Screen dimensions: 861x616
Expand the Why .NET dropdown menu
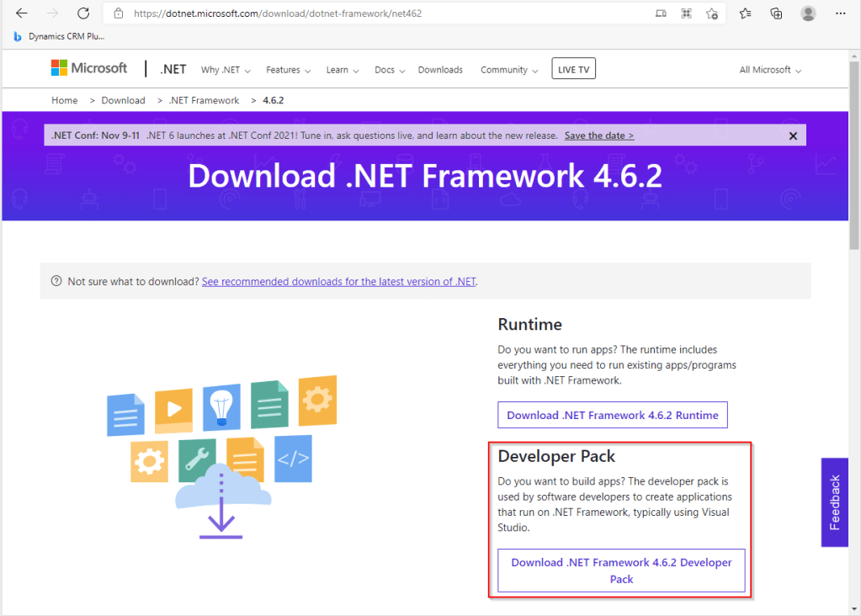click(x=224, y=70)
